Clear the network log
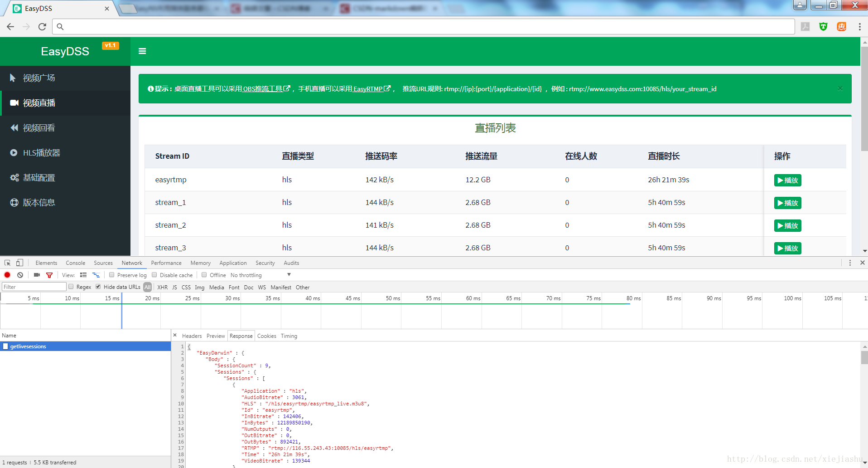868x468 pixels. pyautogui.click(x=20, y=275)
